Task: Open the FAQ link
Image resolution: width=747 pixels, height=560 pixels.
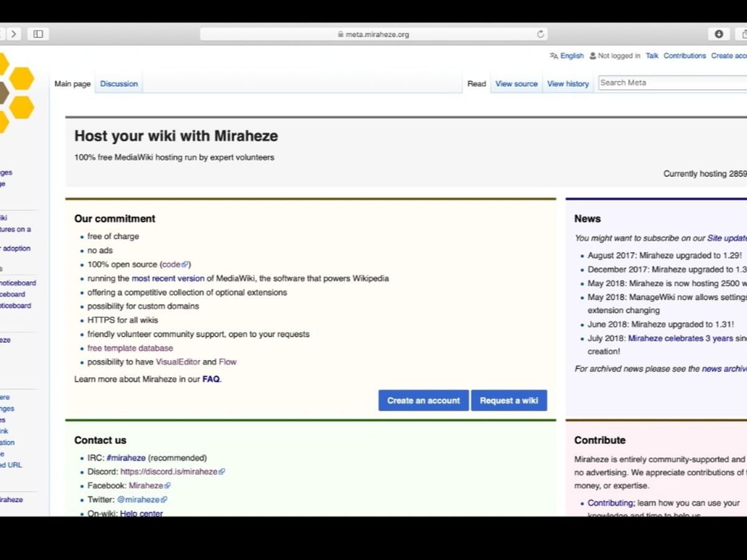Action: click(211, 379)
